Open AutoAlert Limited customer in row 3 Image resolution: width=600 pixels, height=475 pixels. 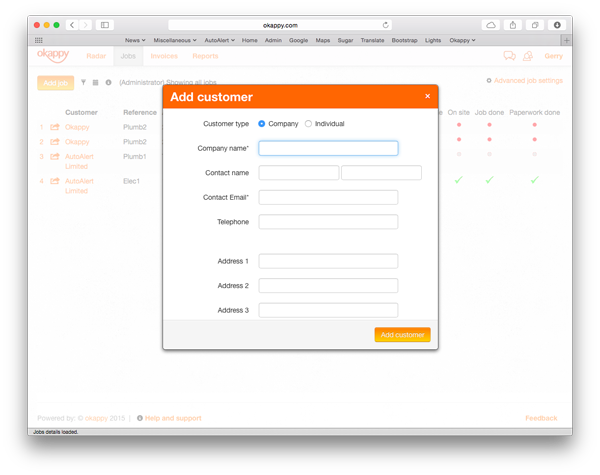79,161
